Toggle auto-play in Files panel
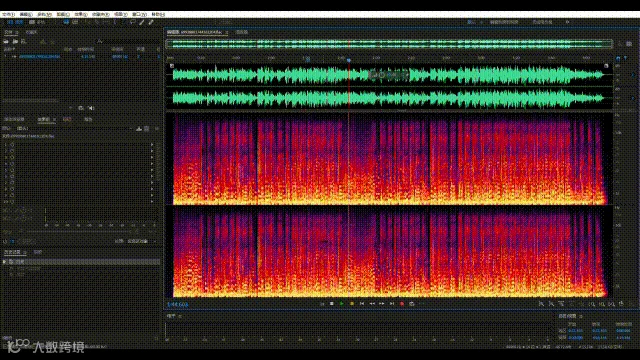 (x=91, y=108)
